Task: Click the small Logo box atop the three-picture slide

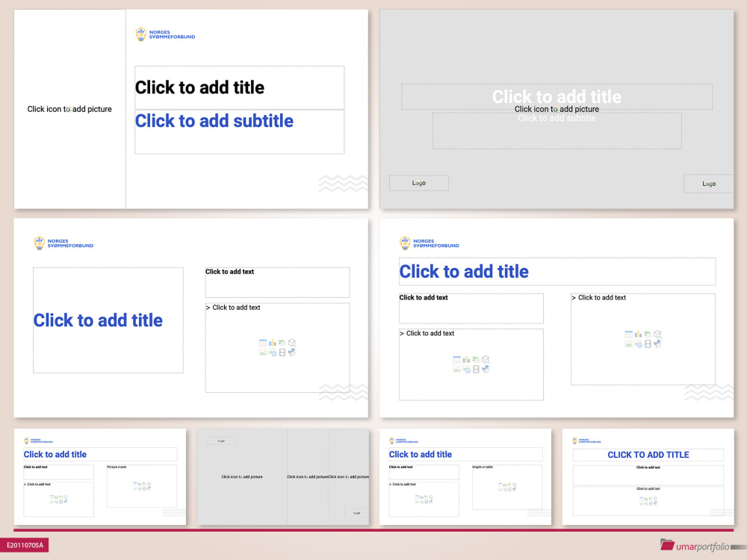Action: point(221,441)
